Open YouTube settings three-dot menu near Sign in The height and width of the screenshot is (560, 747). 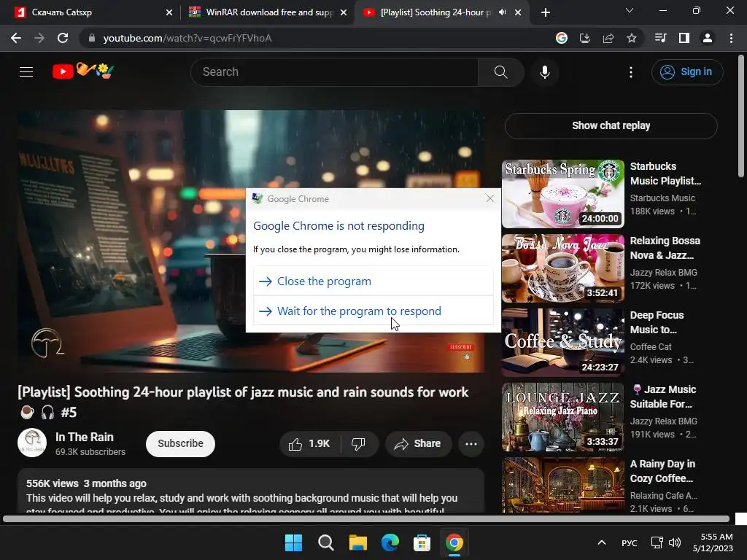point(631,72)
